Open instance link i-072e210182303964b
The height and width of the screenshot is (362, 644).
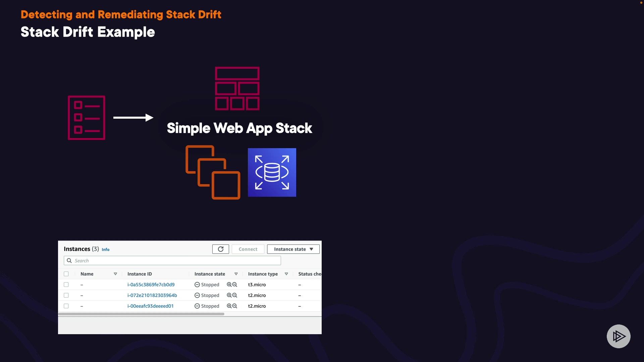tap(152, 295)
